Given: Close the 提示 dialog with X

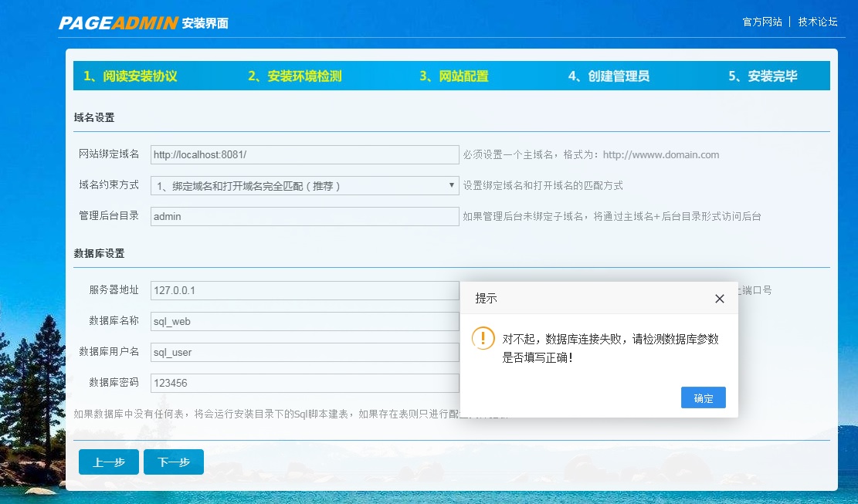Looking at the screenshot, I should (x=719, y=299).
